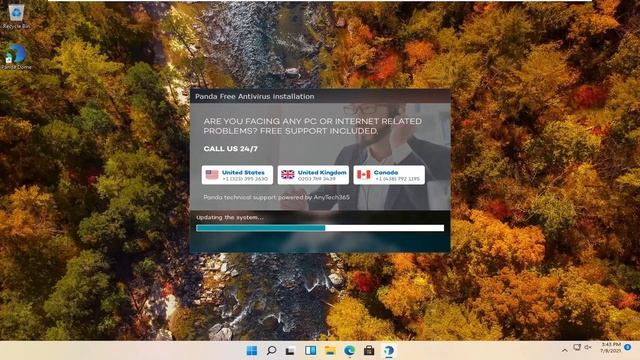Open the Recycle Bin desktop icon
This screenshot has width=640, height=360.
click(x=16, y=16)
